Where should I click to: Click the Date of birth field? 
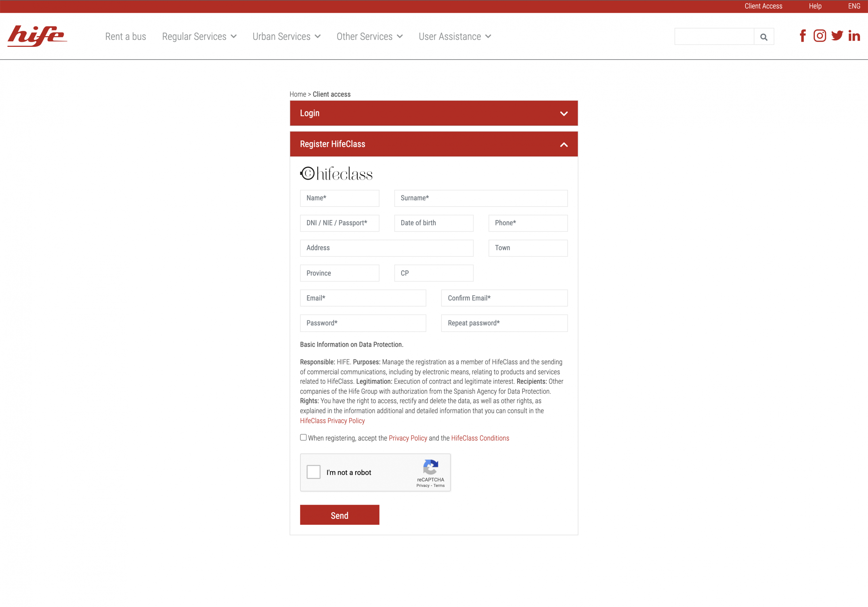[434, 224]
